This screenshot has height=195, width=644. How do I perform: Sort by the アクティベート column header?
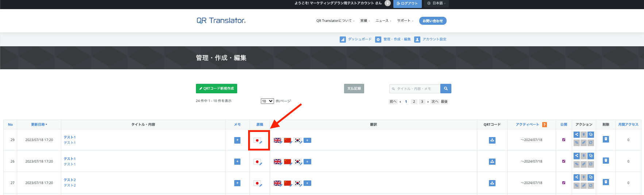coord(527,125)
